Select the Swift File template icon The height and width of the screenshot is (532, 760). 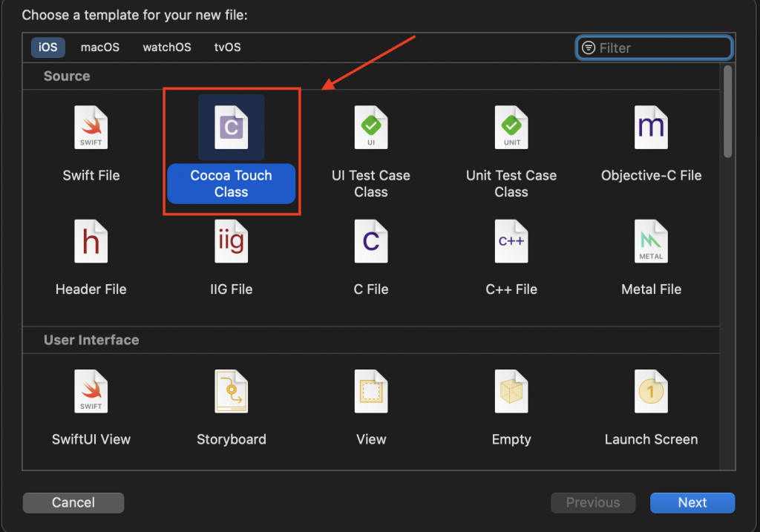(91, 128)
